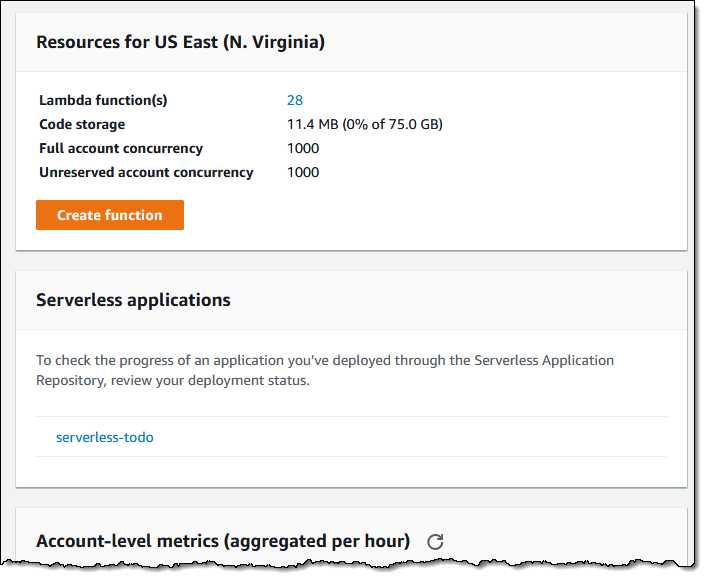Open the 28 Lambda functions link
Image resolution: width=705 pixels, height=578 pixels.
coord(294,100)
